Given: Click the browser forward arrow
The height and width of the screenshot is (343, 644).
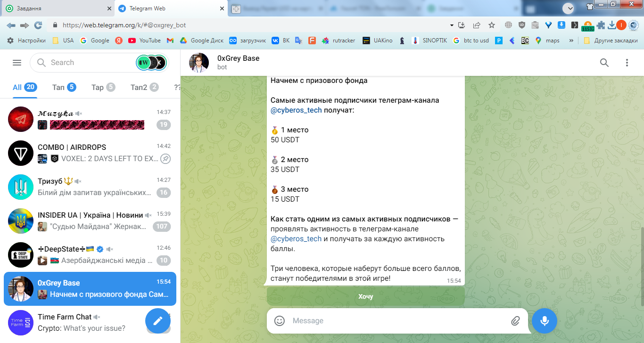Looking at the screenshot, I should (24, 25).
